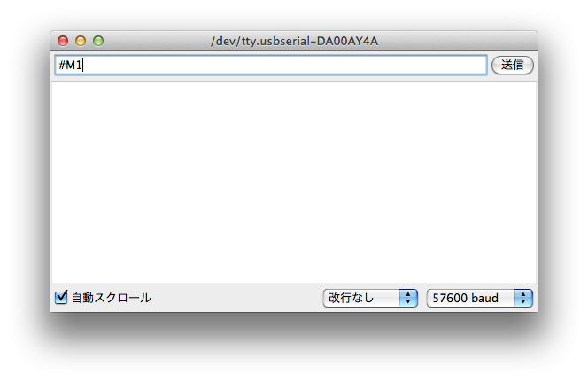This screenshot has height=382, width=588.
Task: Click blue arrows of 改行なし selector
Action: coord(408,299)
